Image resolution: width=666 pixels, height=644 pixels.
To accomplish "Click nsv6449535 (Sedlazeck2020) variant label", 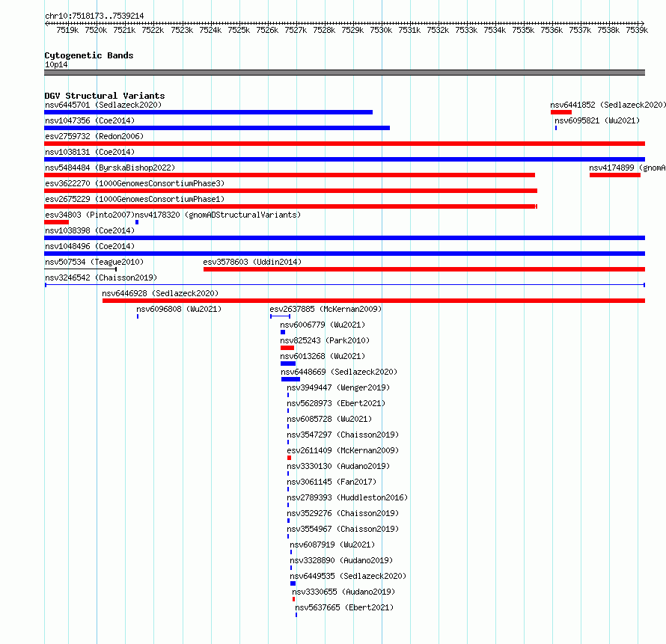I will pos(348,576).
